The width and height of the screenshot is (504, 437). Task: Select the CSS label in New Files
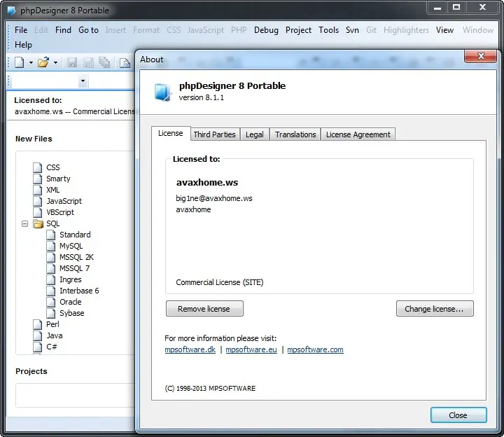pyautogui.click(x=53, y=167)
